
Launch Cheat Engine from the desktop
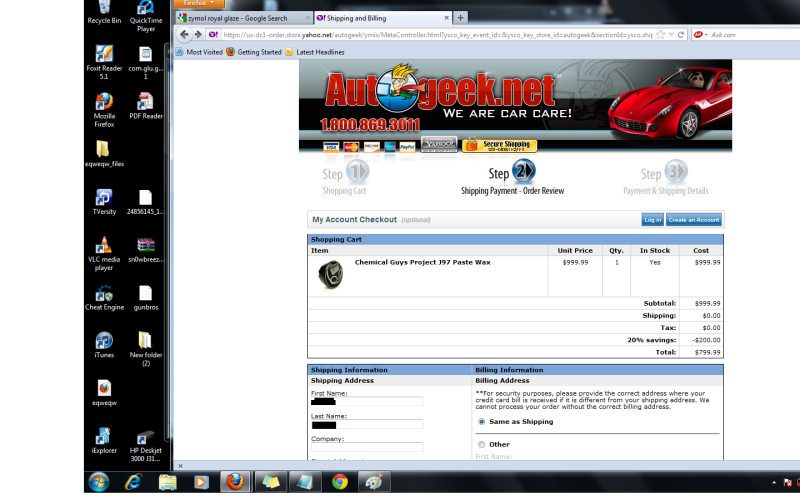click(x=104, y=297)
